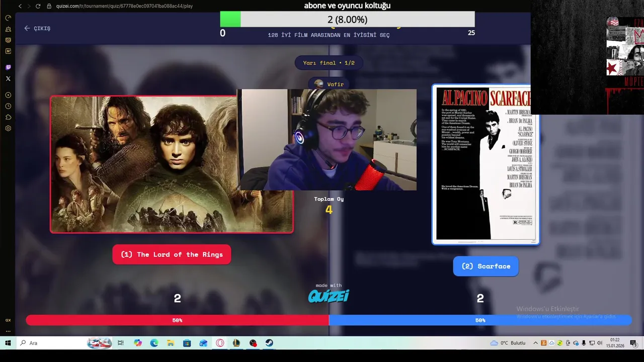644x362 pixels.
Task: Click the red 50% vote bar
Action: point(177,320)
